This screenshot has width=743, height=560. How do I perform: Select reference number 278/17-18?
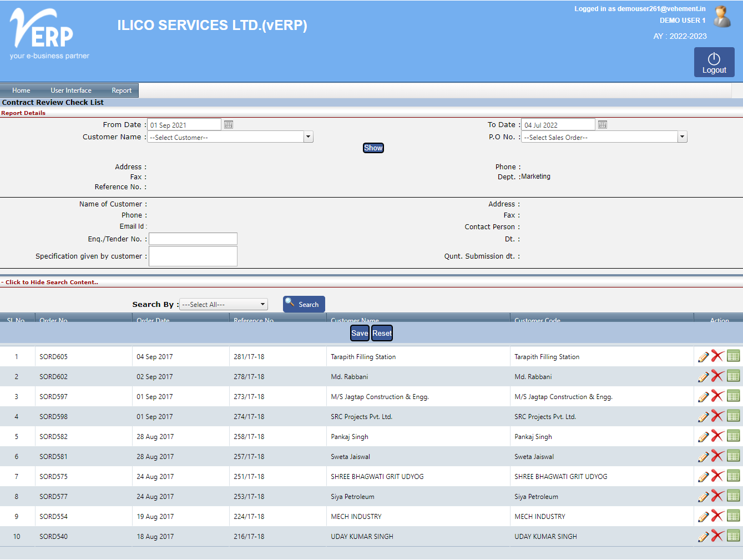[249, 377]
